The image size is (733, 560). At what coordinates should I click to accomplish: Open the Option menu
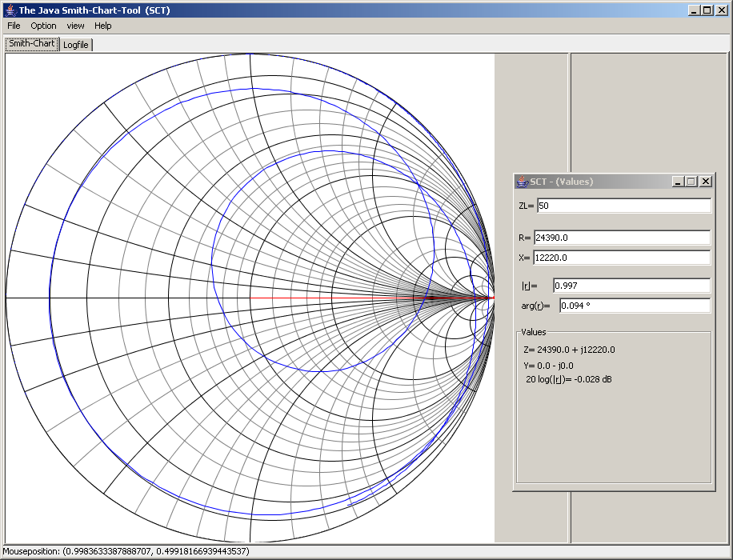pos(43,26)
